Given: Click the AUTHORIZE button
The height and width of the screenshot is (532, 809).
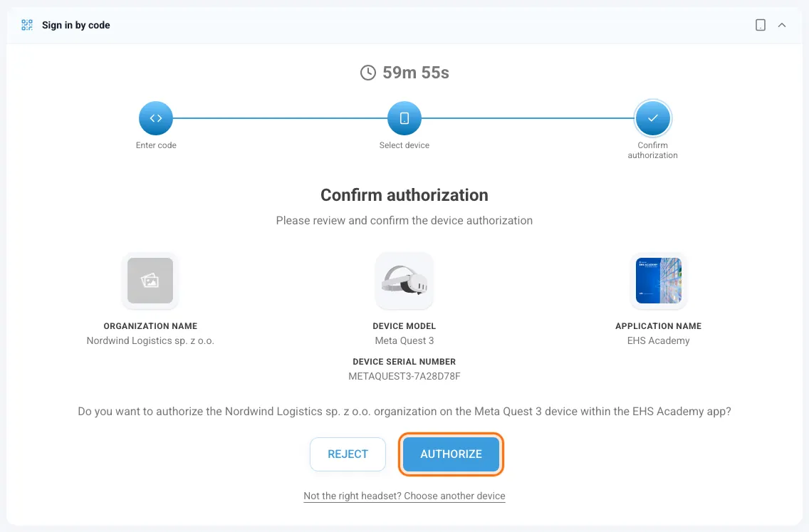Looking at the screenshot, I should (451, 454).
